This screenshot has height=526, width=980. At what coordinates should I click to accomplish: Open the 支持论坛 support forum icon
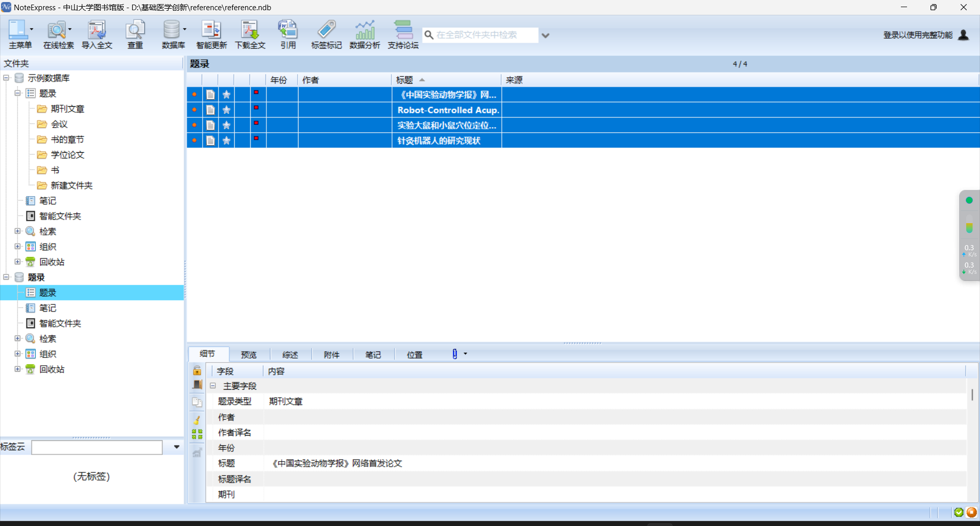tap(403, 30)
